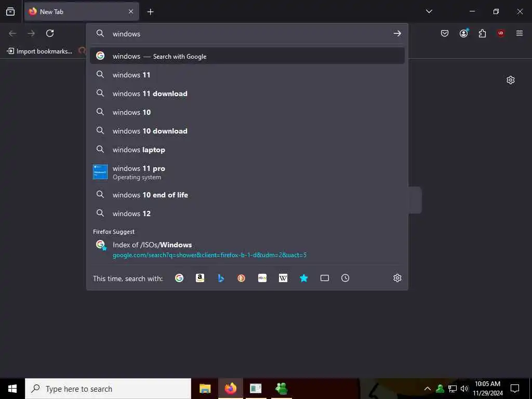This screenshot has width=532, height=399.
Task: Click google.com/search URL in Firefox Suggest
Action: pyautogui.click(x=209, y=255)
